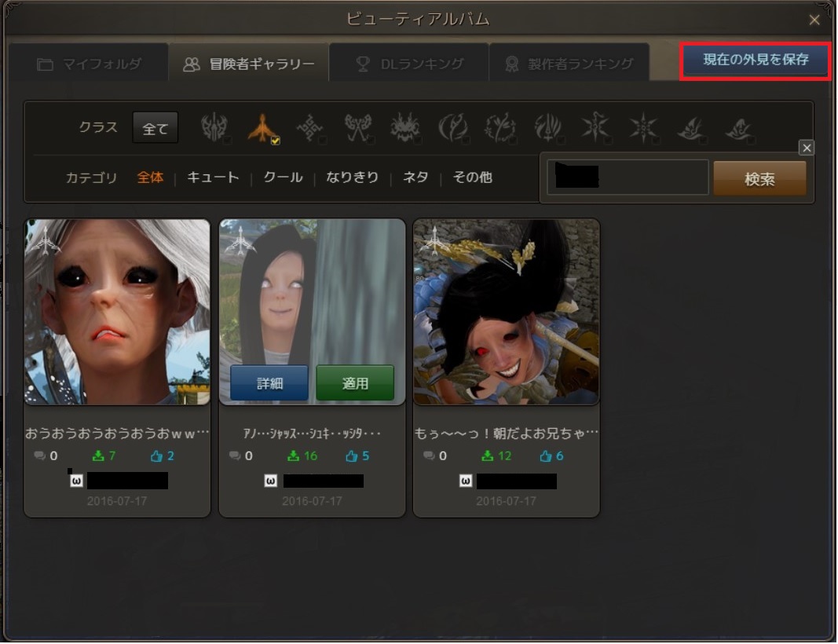Filter by なりきり category
Screen dimensions: 838x644
[x=352, y=177]
